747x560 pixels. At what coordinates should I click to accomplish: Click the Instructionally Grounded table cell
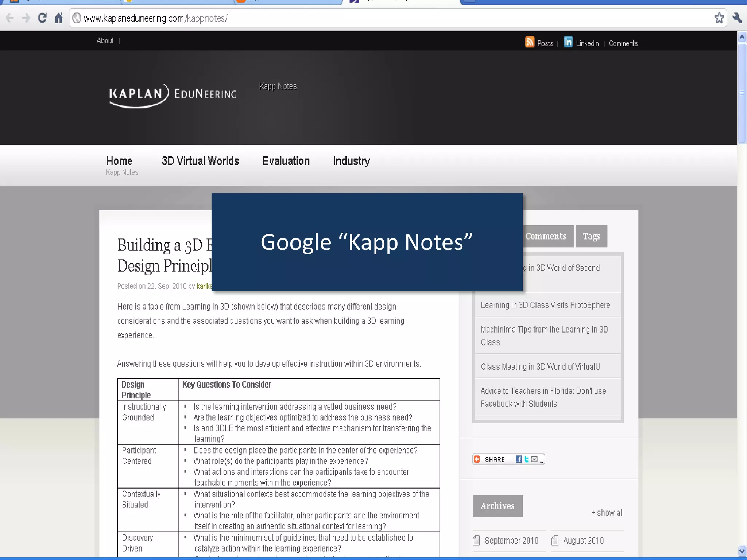(x=148, y=423)
